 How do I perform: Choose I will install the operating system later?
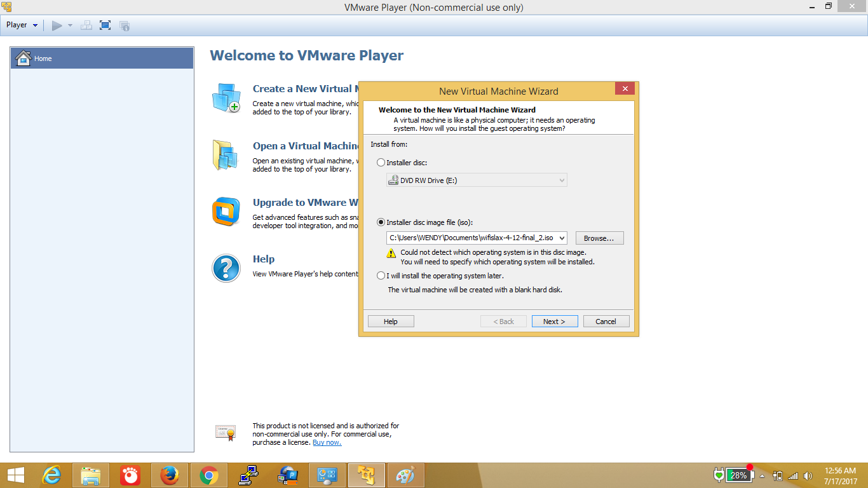[x=381, y=276]
